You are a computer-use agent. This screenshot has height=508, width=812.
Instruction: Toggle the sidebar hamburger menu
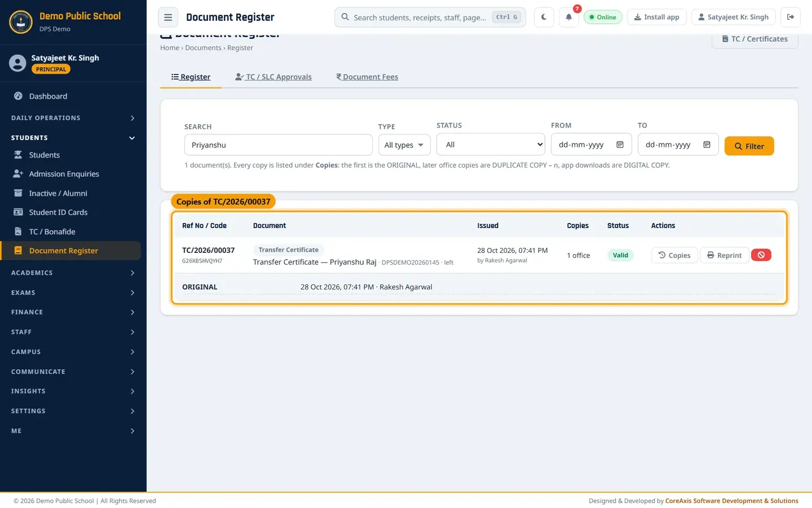(x=168, y=17)
